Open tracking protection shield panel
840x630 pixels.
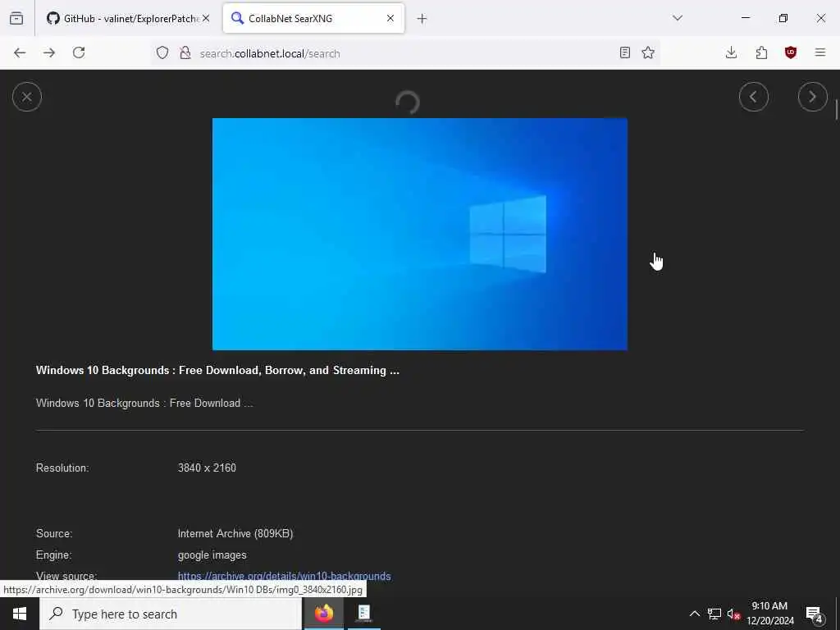162,52
